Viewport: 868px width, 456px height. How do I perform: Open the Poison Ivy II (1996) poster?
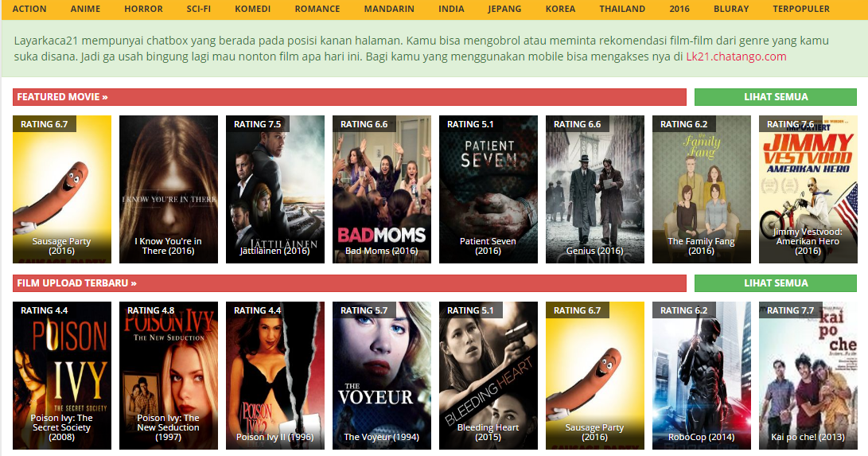(x=275, y=375)
